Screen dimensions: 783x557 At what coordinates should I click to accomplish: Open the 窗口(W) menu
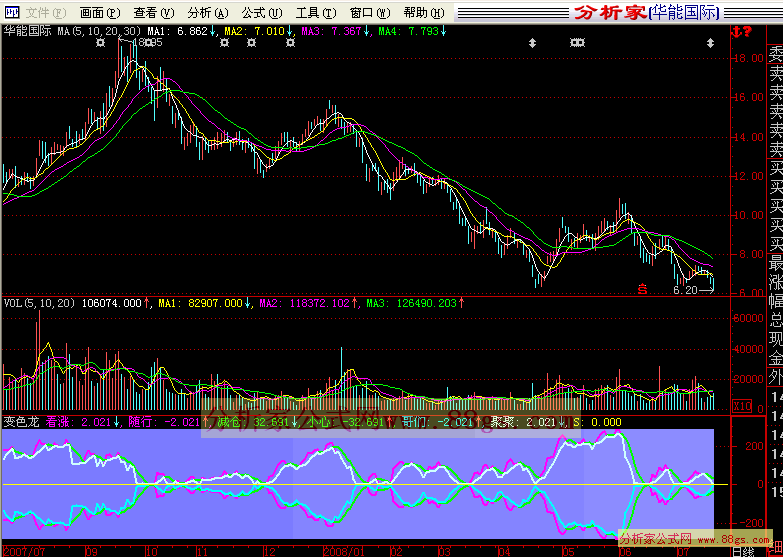click(x=370, y=12)
